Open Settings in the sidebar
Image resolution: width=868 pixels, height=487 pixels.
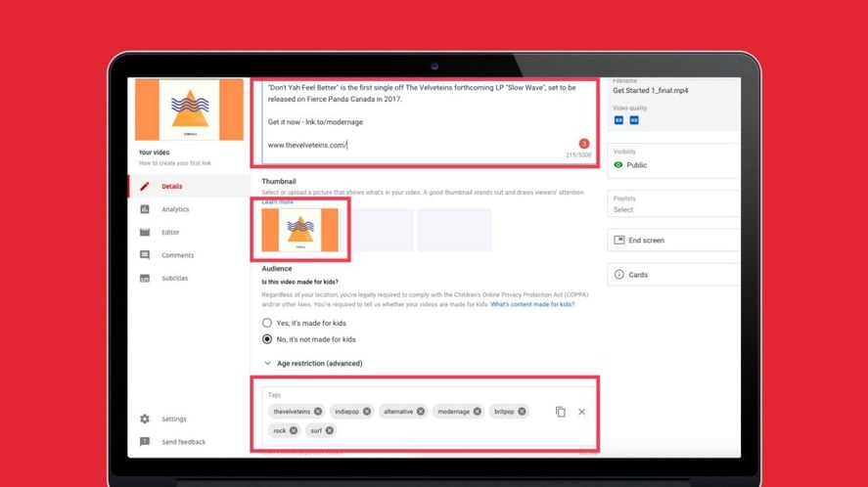(x=189, y=419)
